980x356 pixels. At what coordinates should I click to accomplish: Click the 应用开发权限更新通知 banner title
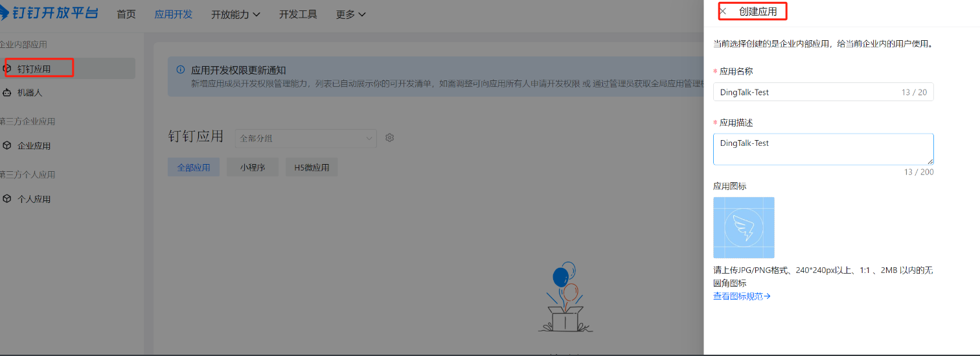point(238,70)
